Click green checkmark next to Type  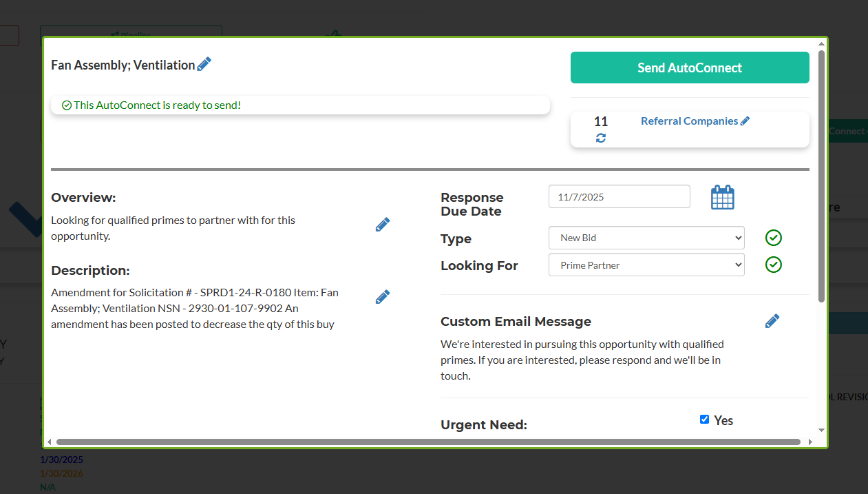(774, 238)
